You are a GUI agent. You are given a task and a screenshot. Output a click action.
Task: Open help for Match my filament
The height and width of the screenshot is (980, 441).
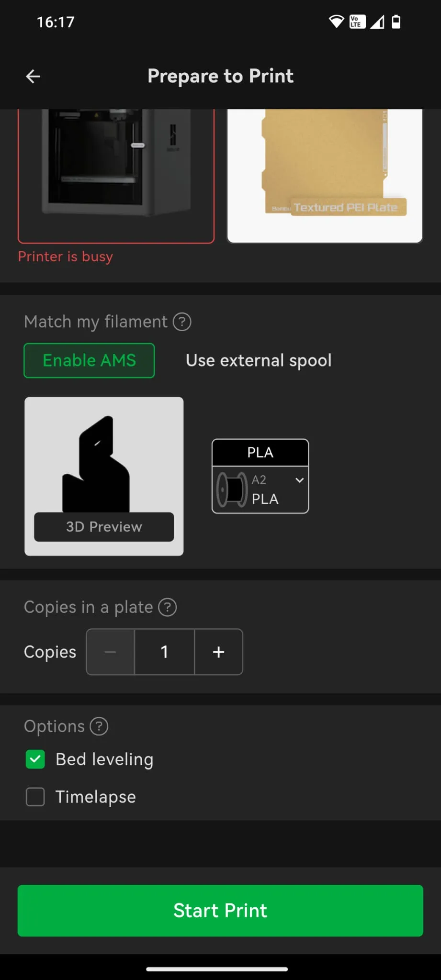click(x=182, y=322)
